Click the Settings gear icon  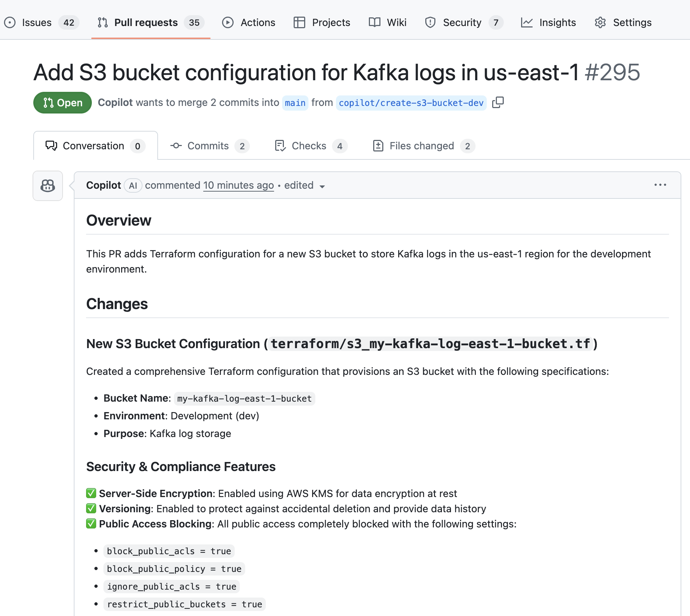(x=600, y=22)
